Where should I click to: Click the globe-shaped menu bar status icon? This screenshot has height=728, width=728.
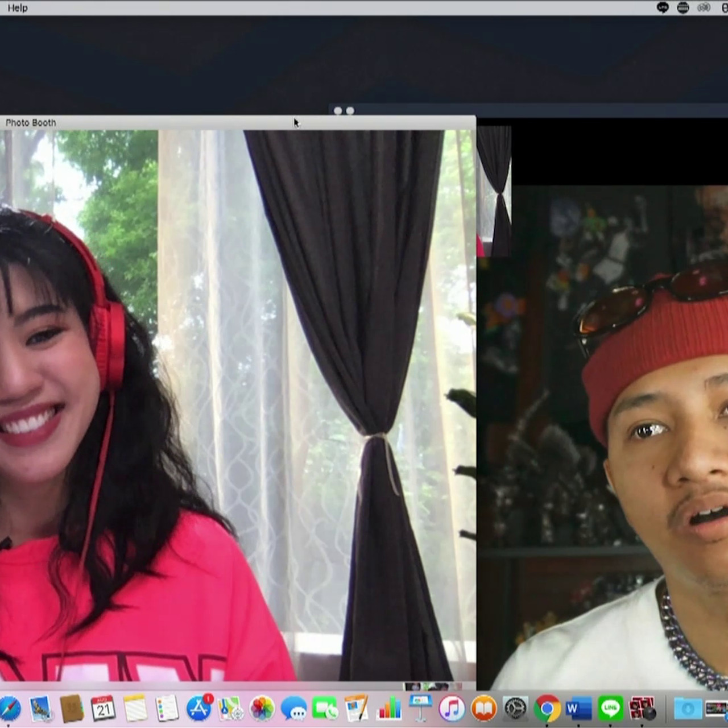683,7
